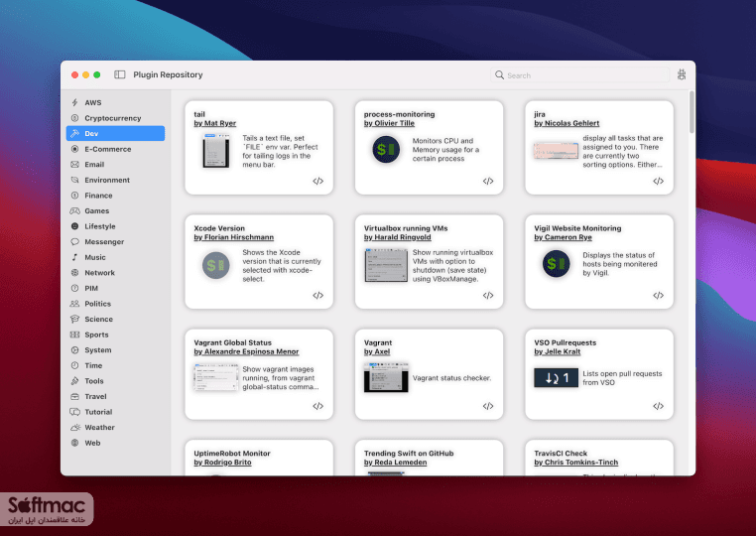The width and height of the screenshot is (756, 536).
Task: Click the process-monitoring plugin icon image
Action: [x=386, y=150]
